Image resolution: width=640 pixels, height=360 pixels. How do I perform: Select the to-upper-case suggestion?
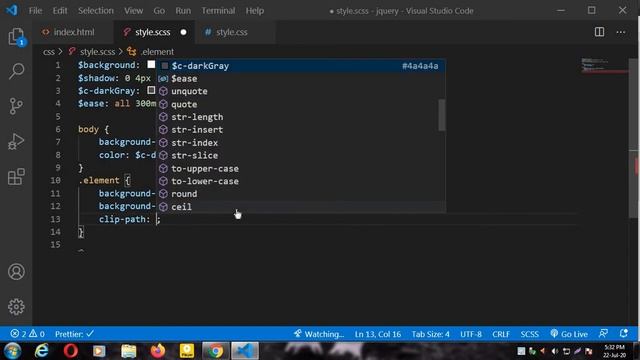(x=301, y=169)
